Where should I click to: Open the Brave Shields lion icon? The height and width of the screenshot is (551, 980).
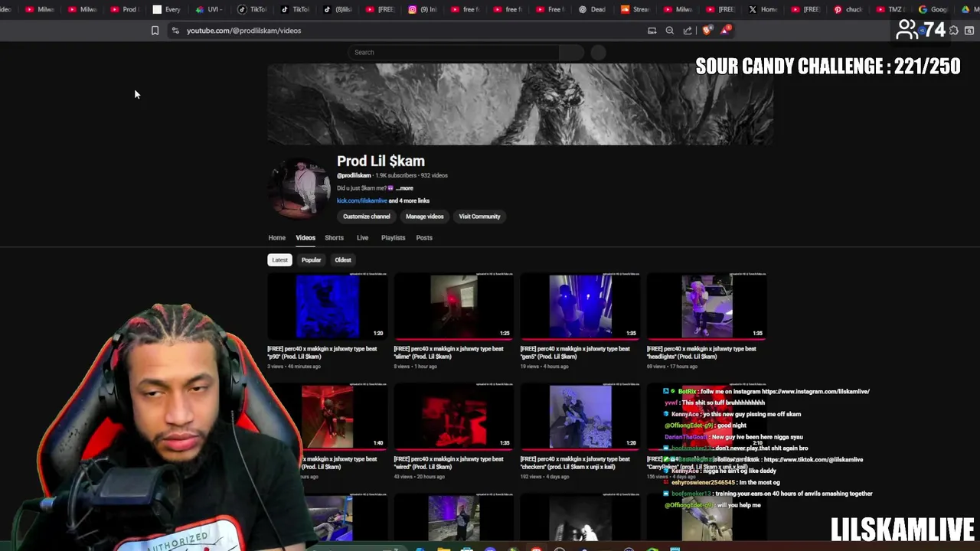(x=707, y=31)
